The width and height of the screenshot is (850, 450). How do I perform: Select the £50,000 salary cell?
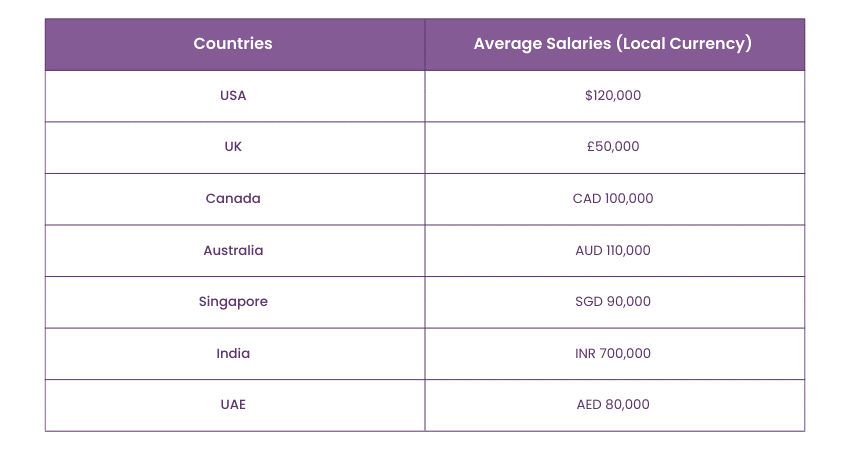[x=613, y=147]
